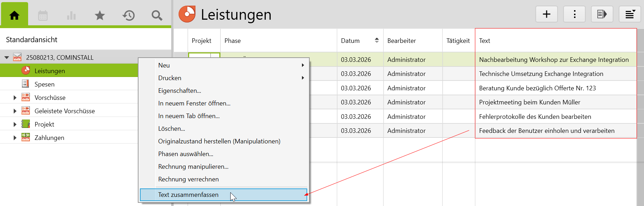Select Text zusammenfassen in context menu
Image resolution: width=644 pixels, height=206 pixels.
point(188,195)
